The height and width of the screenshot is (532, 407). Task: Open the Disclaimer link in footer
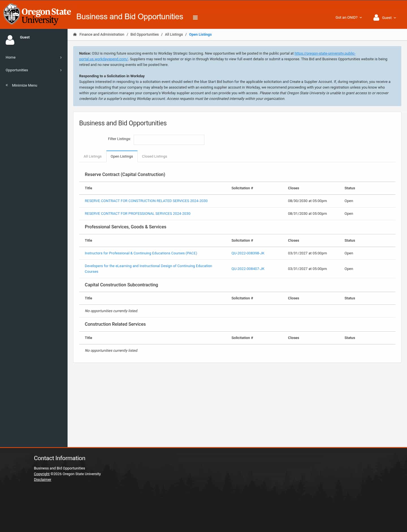tap(43, 480)
